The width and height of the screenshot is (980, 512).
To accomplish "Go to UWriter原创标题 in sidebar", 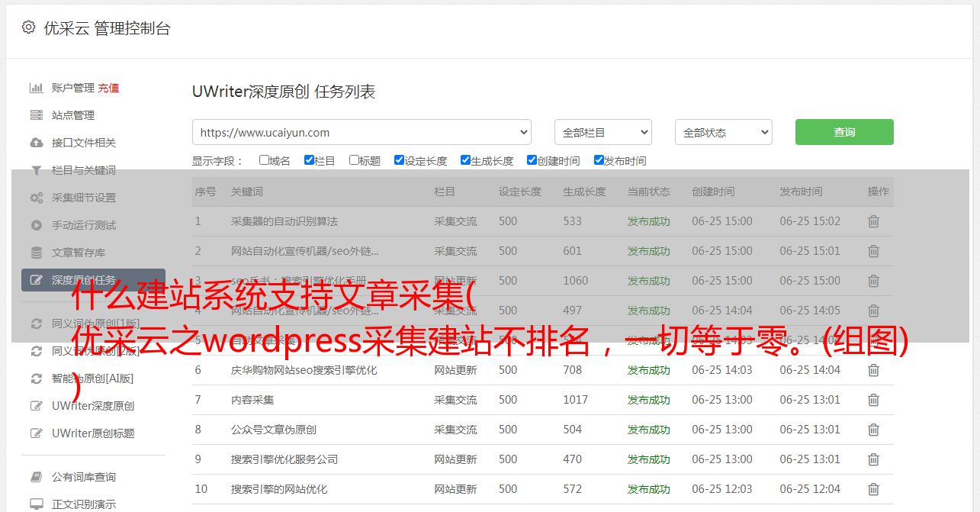I will tap(93, 433).
